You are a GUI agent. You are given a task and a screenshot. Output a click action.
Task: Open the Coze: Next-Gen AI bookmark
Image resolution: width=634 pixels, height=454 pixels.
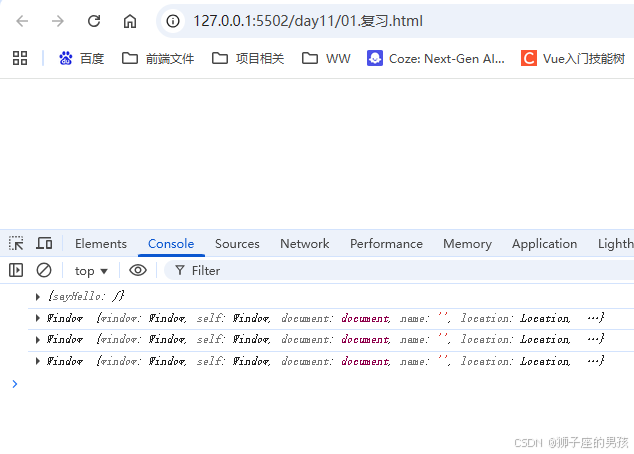point(436,59)
